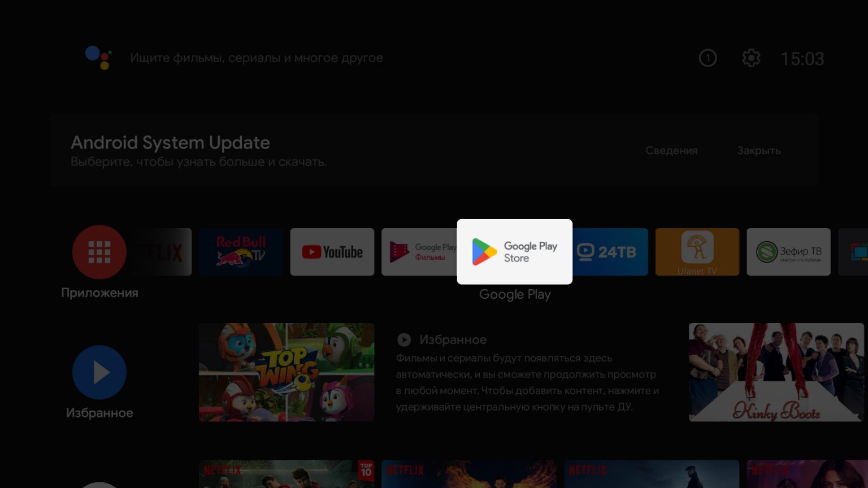The width and height of the screenshot is (868, 488).
Task: Open the notifications counter icon
Action: click(708, 58)
